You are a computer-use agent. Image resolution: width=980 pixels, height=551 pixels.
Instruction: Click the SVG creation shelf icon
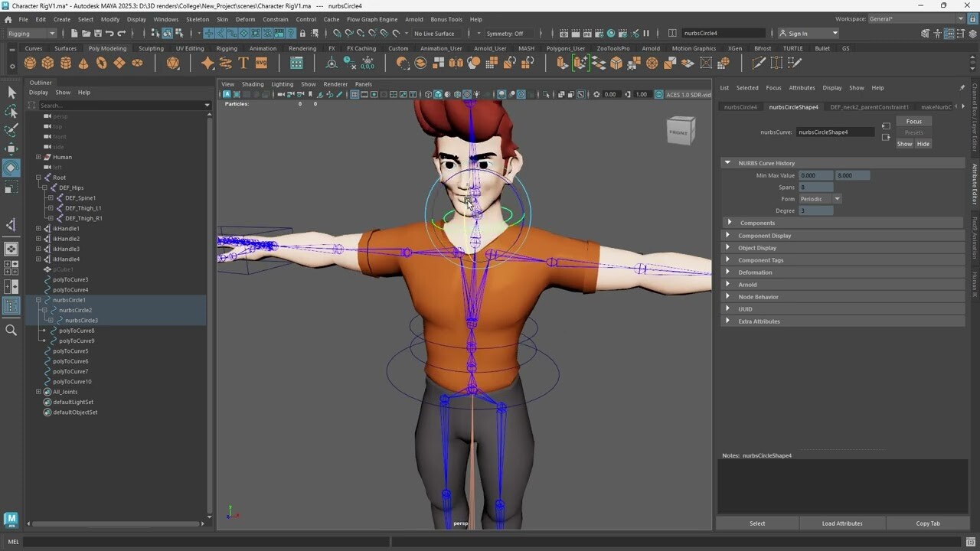tap(261, 63)
